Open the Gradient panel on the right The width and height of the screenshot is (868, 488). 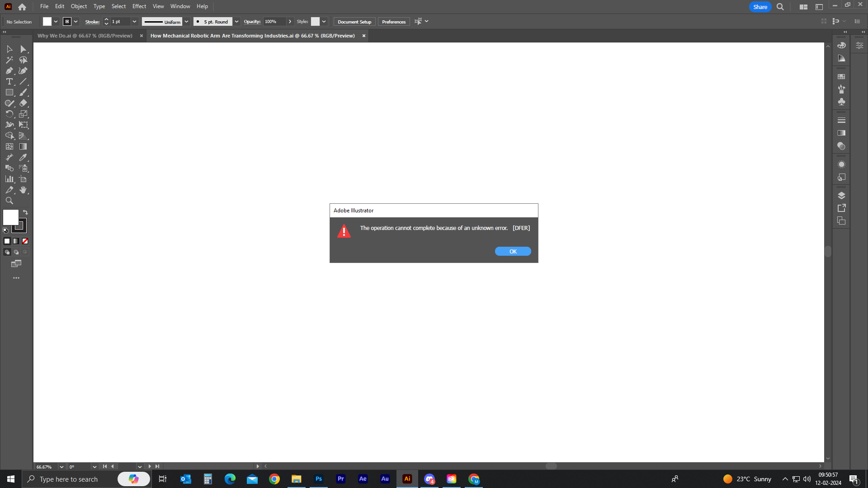tap(842, 133)
